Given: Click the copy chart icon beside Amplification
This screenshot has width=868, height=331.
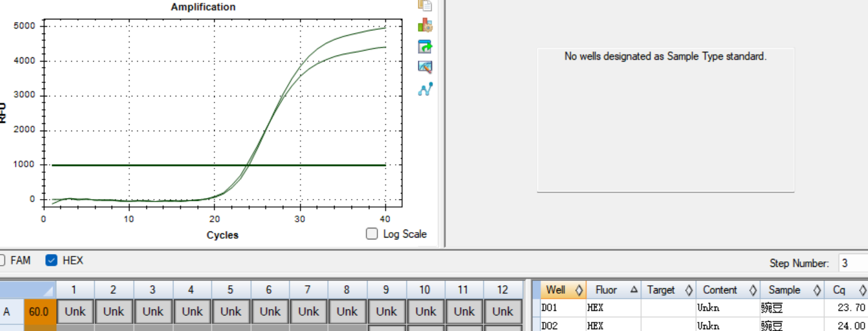Looking at the screenshot, I should click(425, 5).
